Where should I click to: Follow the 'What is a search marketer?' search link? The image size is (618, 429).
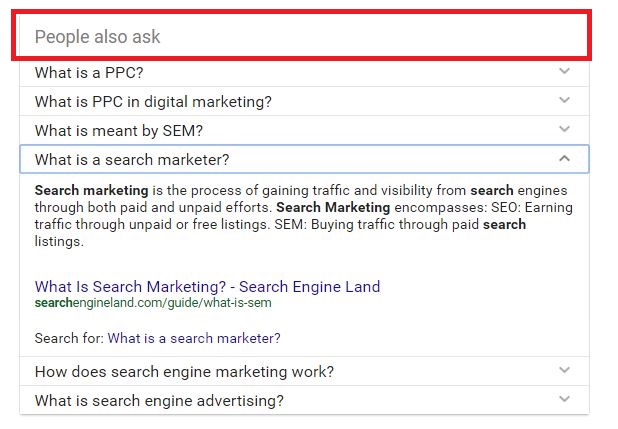click(x=194, y=338)
